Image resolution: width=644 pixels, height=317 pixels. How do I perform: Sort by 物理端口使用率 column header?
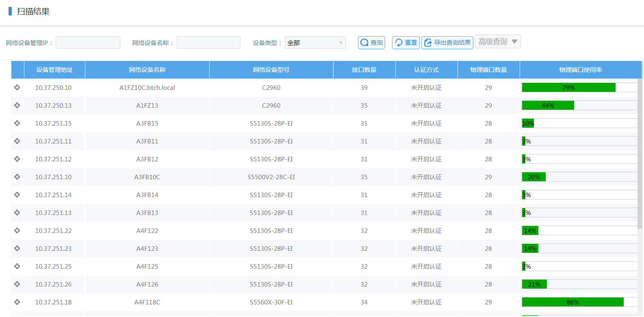[580, 70]
